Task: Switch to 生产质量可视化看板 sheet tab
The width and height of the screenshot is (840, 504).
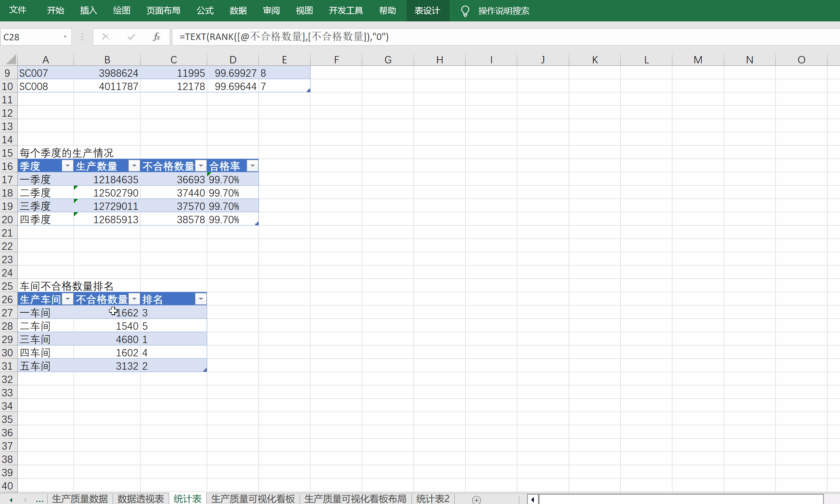Action: pyautogui.click(x=253, y=499)
